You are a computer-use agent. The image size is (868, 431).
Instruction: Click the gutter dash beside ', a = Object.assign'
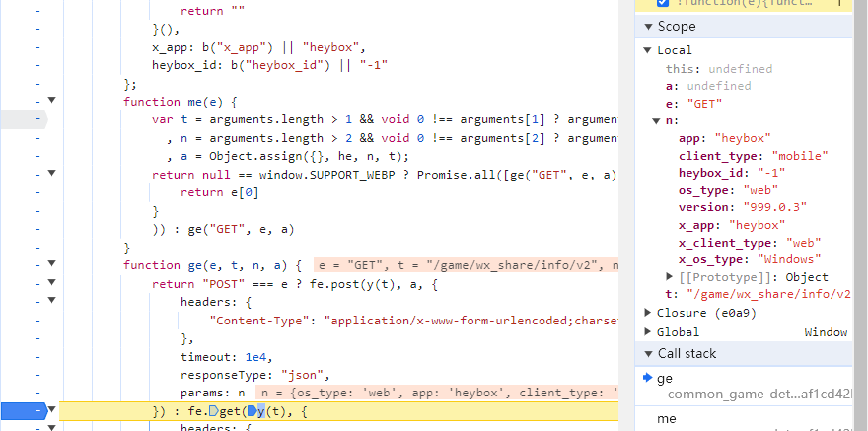pos(37,156)
